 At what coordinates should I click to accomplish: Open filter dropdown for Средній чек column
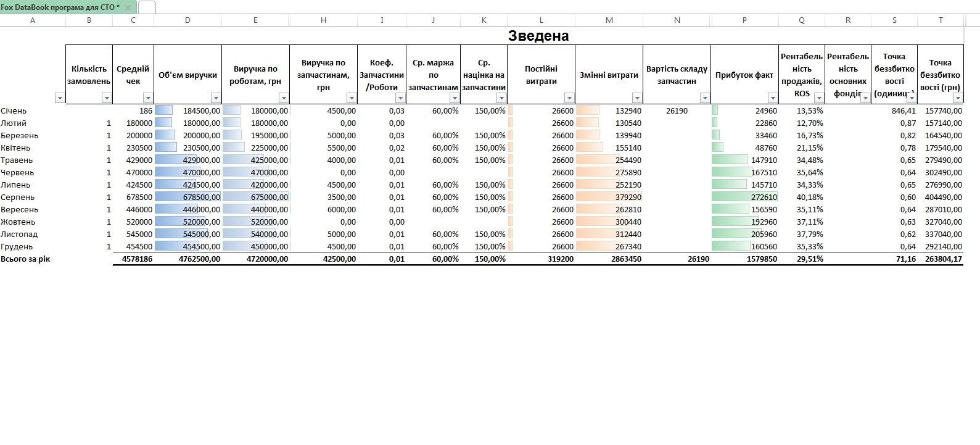[x=148, y=98]
